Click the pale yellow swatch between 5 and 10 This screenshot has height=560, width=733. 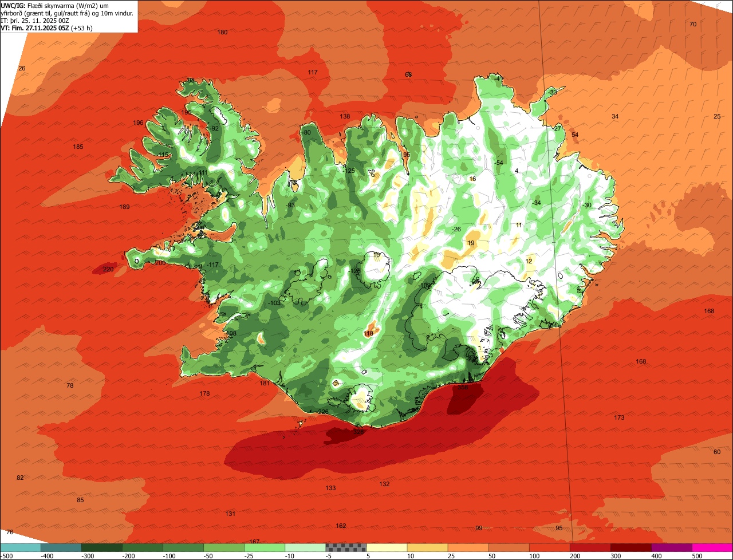click(x=387, y=547)
